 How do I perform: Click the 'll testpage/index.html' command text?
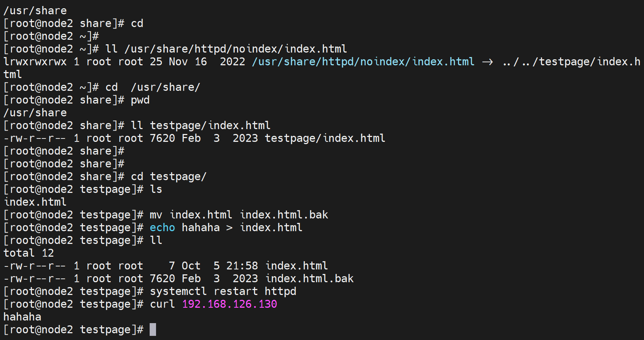point(200,125)
